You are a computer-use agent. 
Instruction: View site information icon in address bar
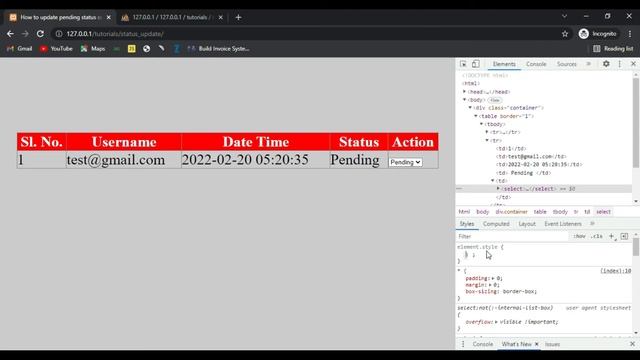(59, 34)
